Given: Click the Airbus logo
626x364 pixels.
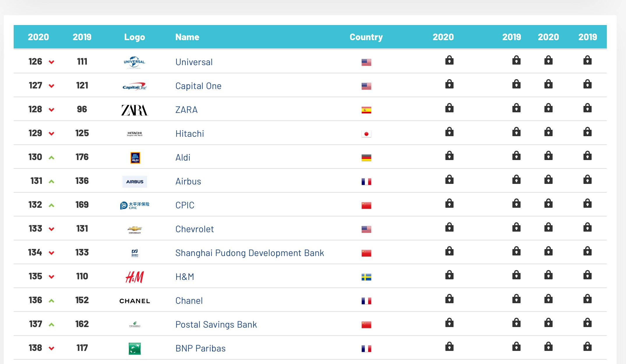Looking at the screenshot, I should pyautogui.click(x=135, y=182).
